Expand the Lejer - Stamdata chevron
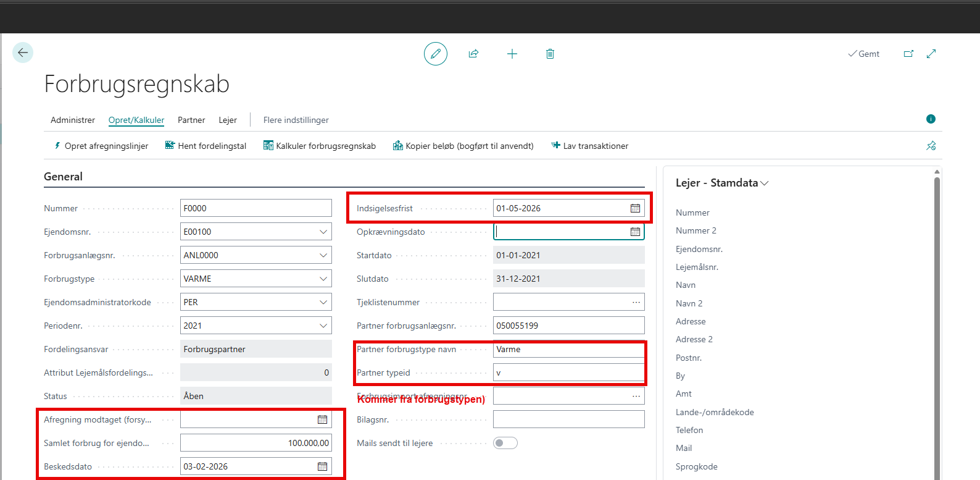The image size is (980, 480). tap(765, 183)
